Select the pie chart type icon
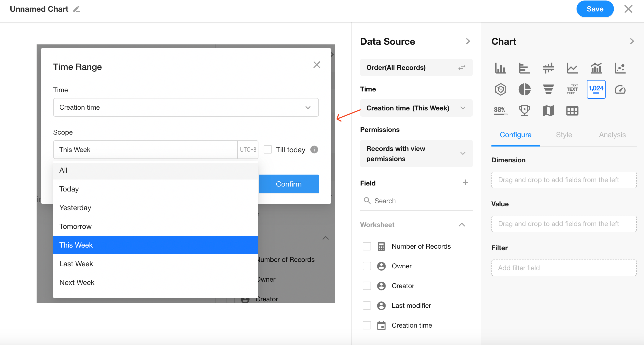The height and width of the screenshot is (345, 644). click(x=524, y=90)
